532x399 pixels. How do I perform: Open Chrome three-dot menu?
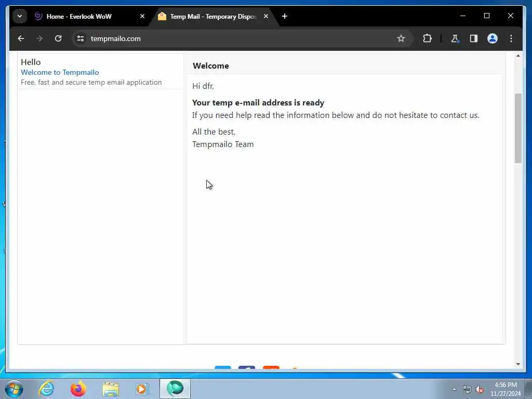click(511, 38)
